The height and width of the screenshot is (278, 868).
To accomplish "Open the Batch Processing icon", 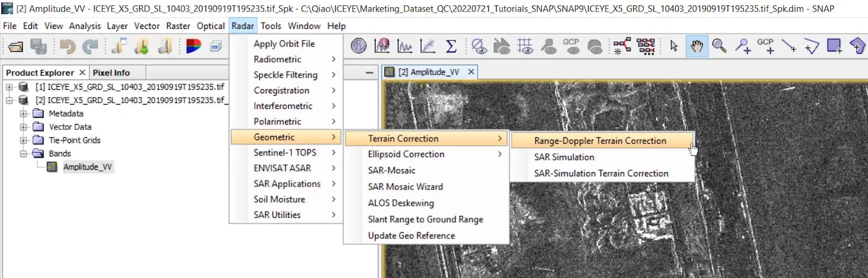I will 646,46.
